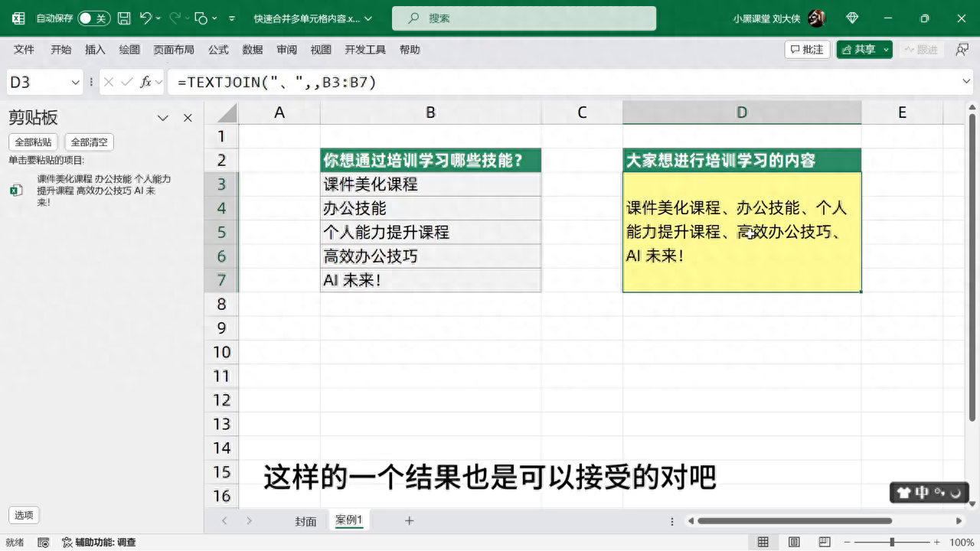The width and height of the screenshot is (980, 551).
Task: Click cell 办公技能
Action: [x=430, y=208]
